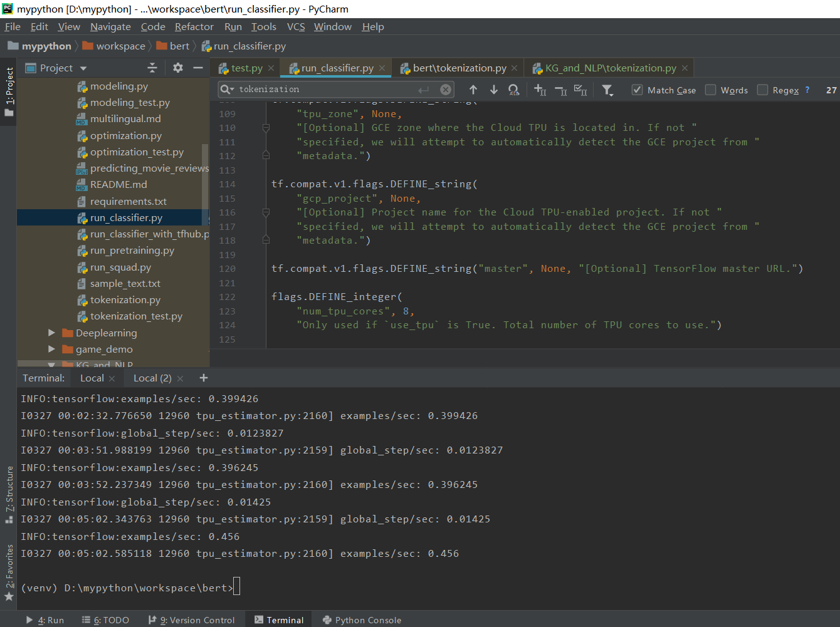Screen dimensions: 840x627
Task: Close the bert\tokenization.py editor tab
Action: click(515, 68)
